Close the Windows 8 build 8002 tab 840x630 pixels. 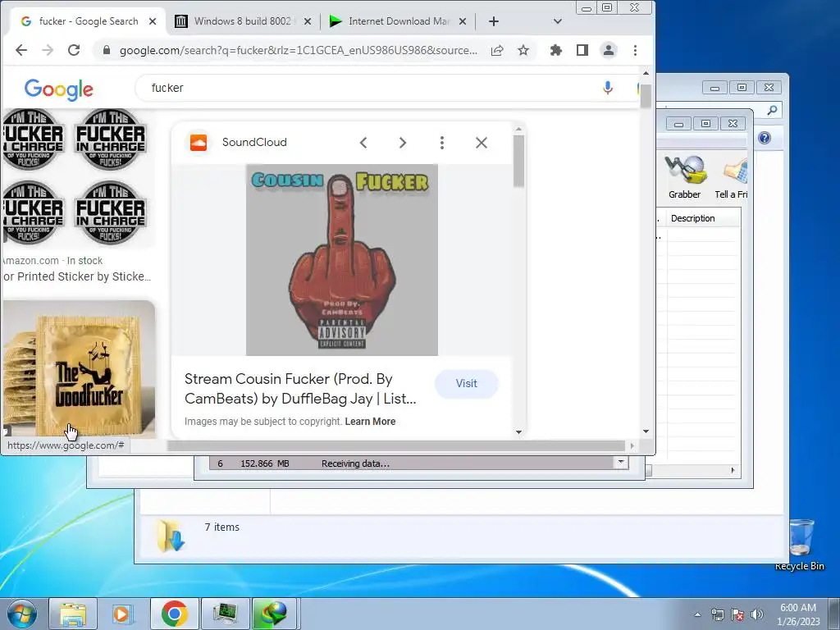[308, 21]
